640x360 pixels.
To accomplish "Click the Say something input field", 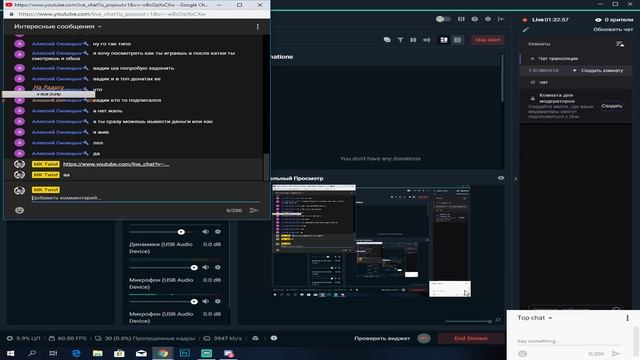I will click(569, 341).
